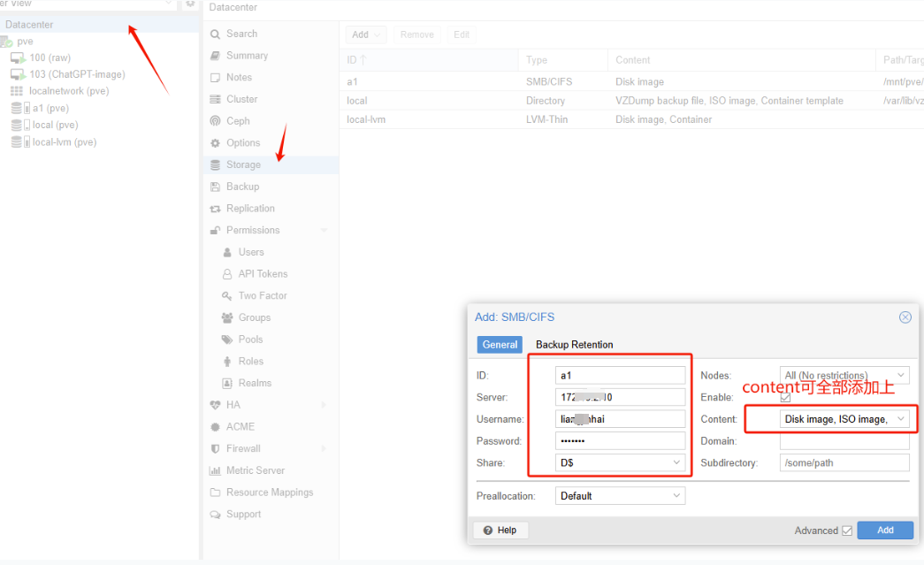
Task: Expand the Content dropdown
Action: pyautogui.click(x=900, y=419)
